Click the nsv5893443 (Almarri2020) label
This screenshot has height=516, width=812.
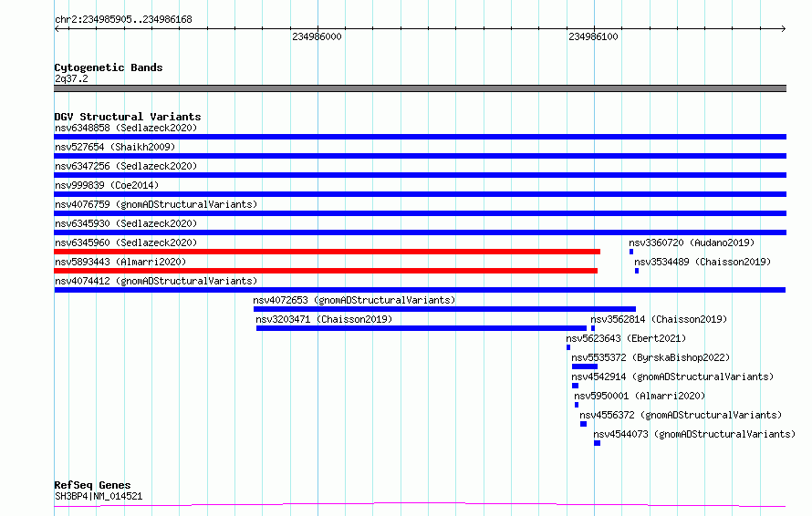coord(120,262)
